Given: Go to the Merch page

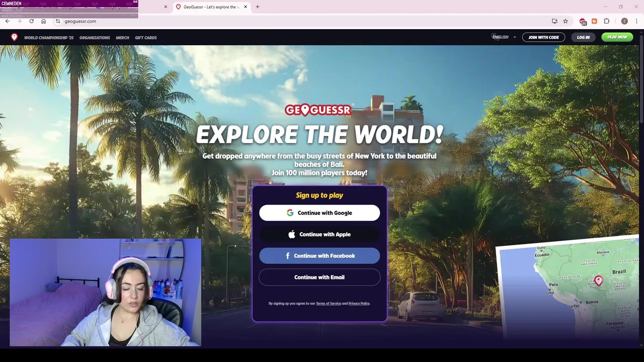Looking at the screenshot, I should tap(122, 38).
